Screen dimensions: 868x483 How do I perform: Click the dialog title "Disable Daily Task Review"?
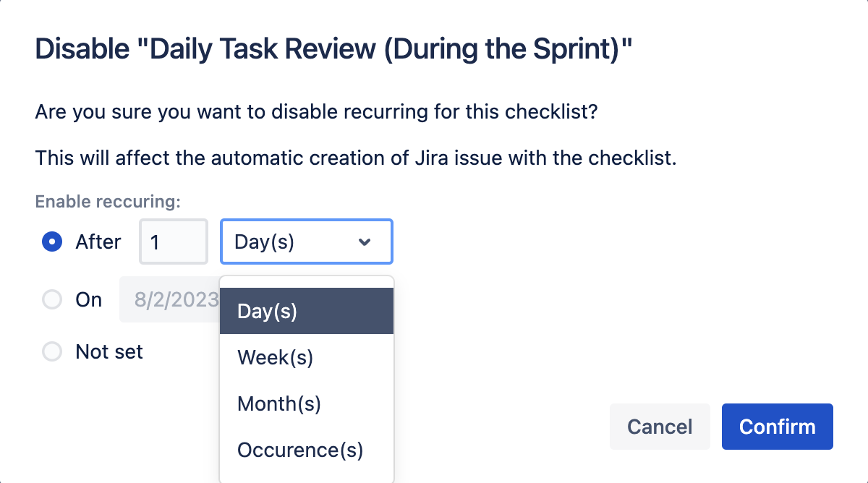[334, 49]
